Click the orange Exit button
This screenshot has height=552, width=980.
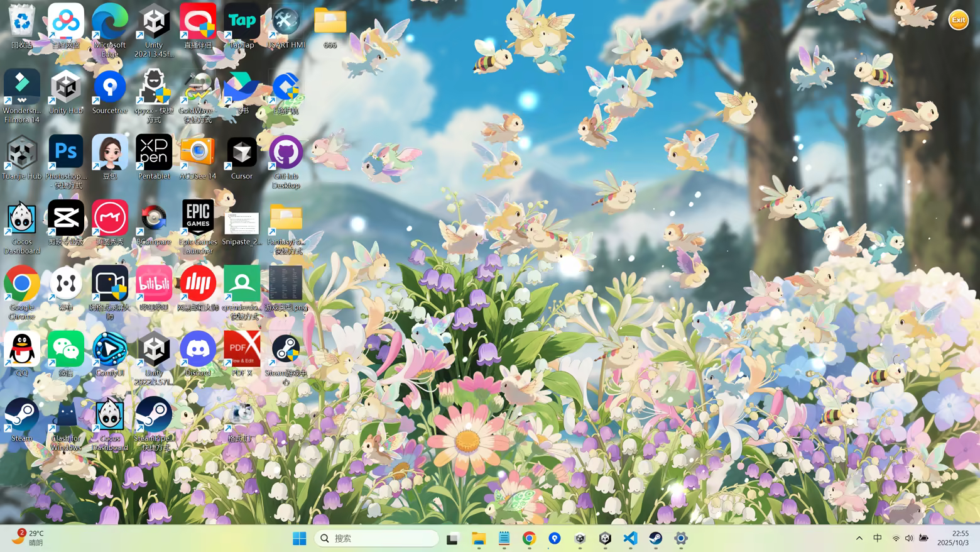point(958,20)
